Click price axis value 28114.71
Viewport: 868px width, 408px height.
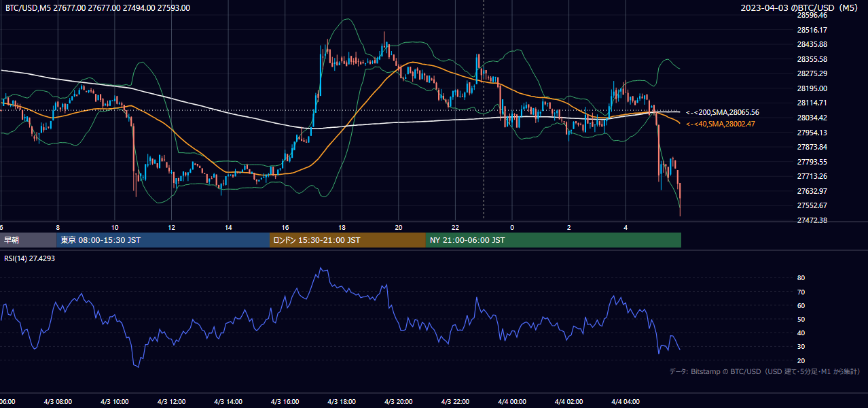pos(812,103)
